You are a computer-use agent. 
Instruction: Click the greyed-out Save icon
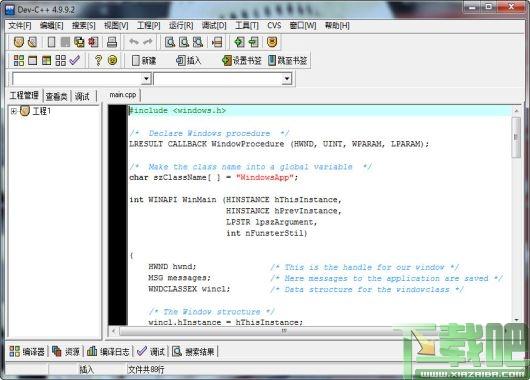(x=65, y=42)
